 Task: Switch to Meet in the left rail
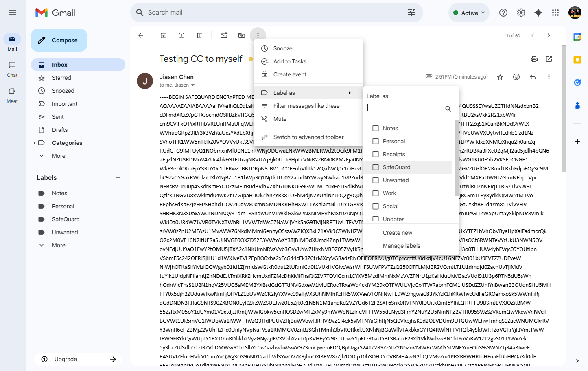pos(12,95)
